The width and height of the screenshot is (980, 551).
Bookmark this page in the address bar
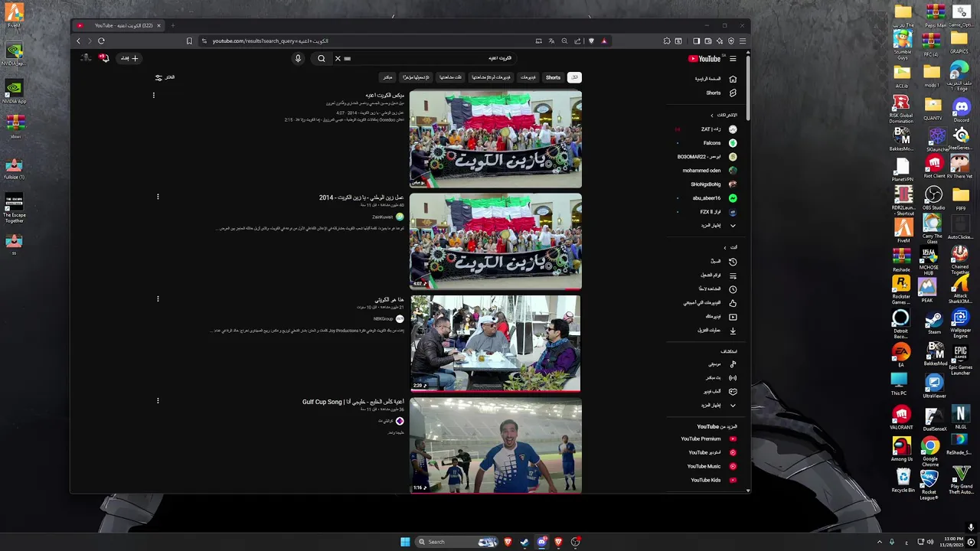pyautogui.click(x=189, y=41)
